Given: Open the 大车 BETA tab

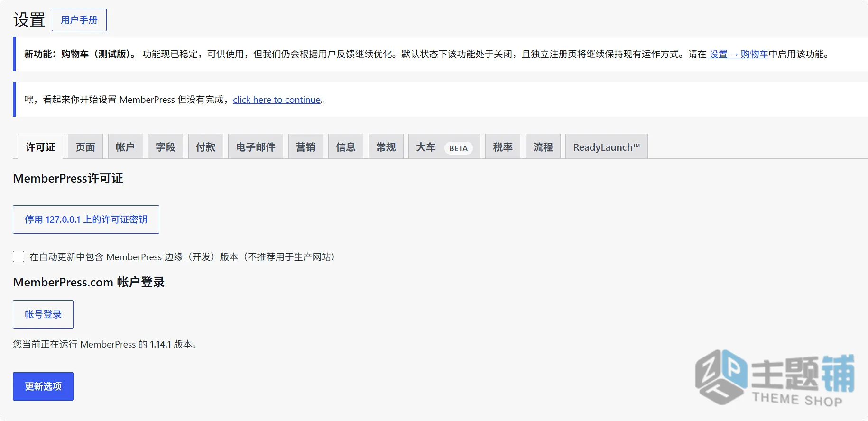Looking at the screenshot, I should click(x=444, y=147).
